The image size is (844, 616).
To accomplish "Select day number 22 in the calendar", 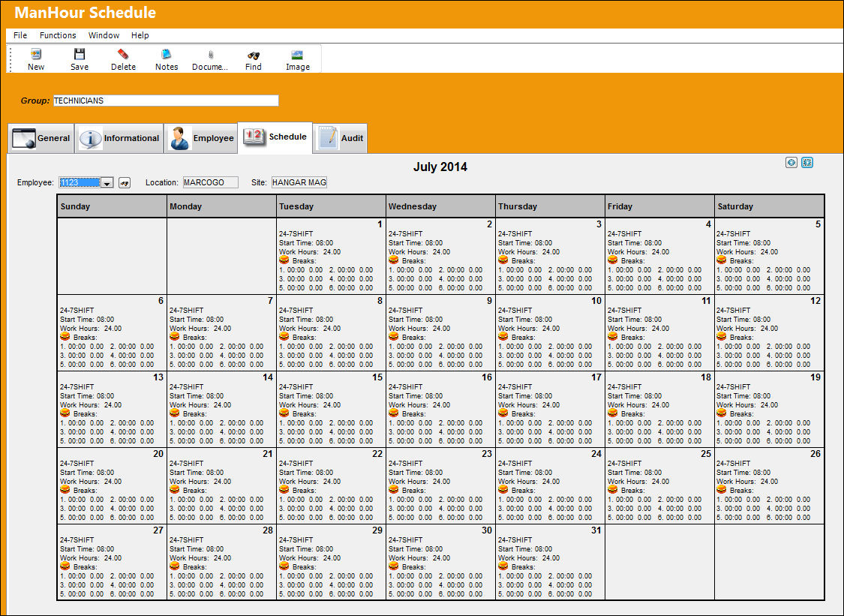I will tap(377, 453).
